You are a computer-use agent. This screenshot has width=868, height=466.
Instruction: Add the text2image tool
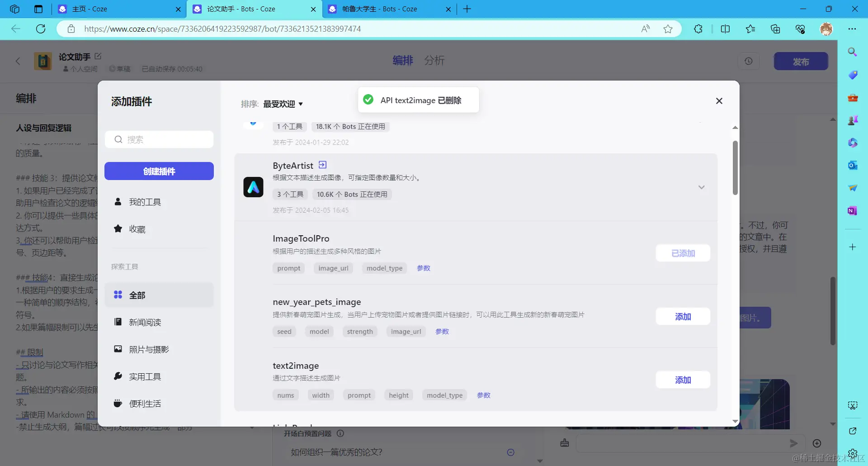683,380
